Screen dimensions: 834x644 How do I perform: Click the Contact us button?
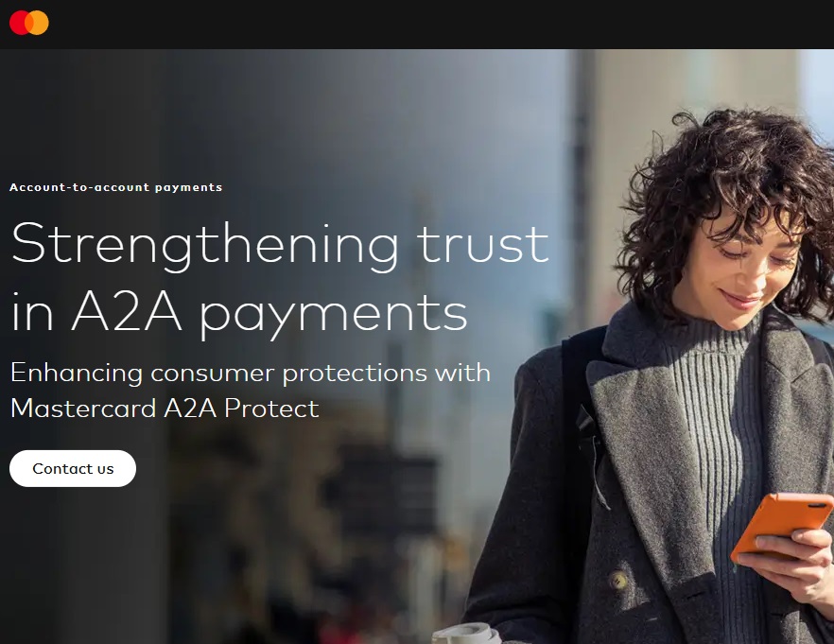click(x=73, y=468)
